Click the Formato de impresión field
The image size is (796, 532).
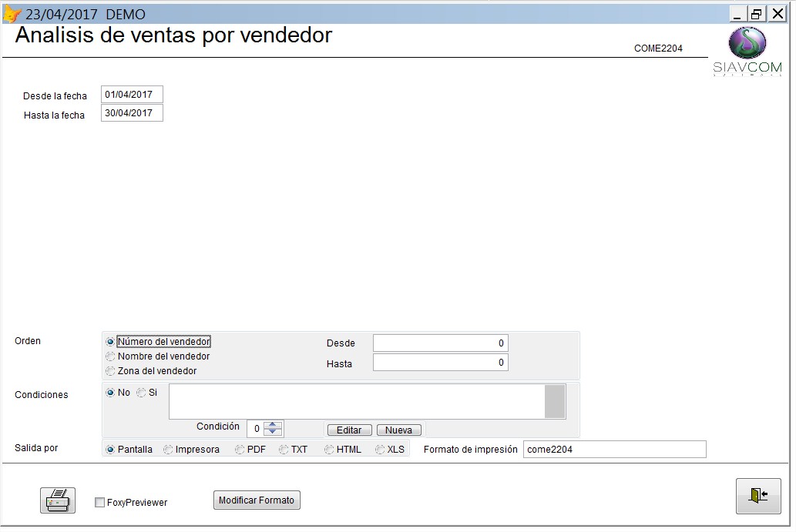[x=614, y=450]
